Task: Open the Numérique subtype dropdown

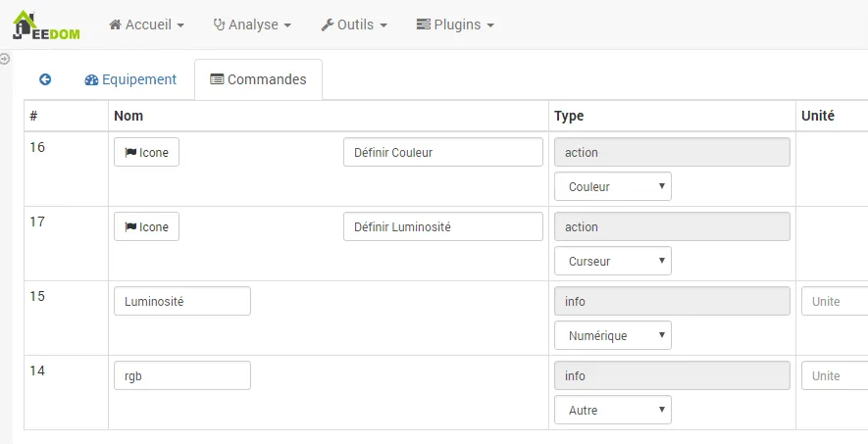Action: (613, 335)
